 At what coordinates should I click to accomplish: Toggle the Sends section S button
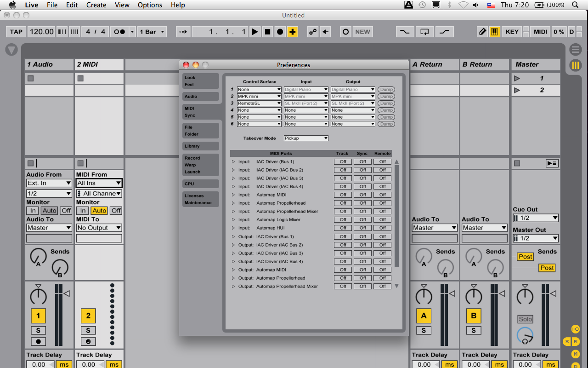click(567, 341)
